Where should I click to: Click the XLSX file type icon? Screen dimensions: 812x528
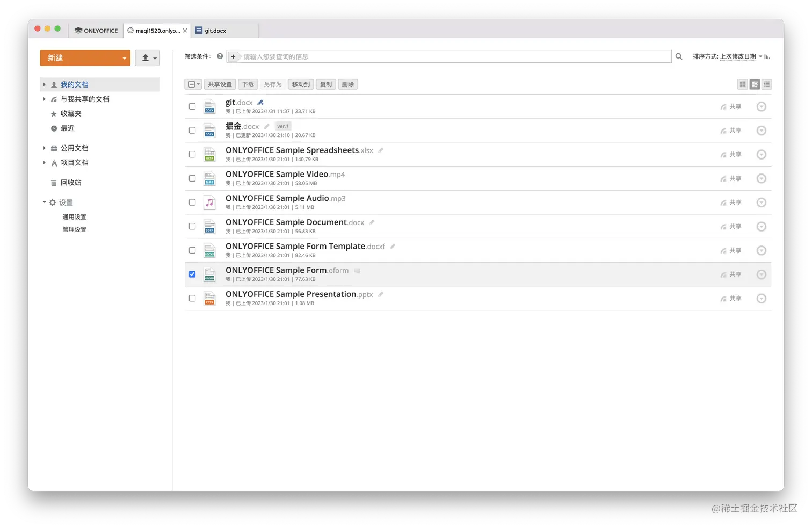pyautogui.click(x=209, y=155)
